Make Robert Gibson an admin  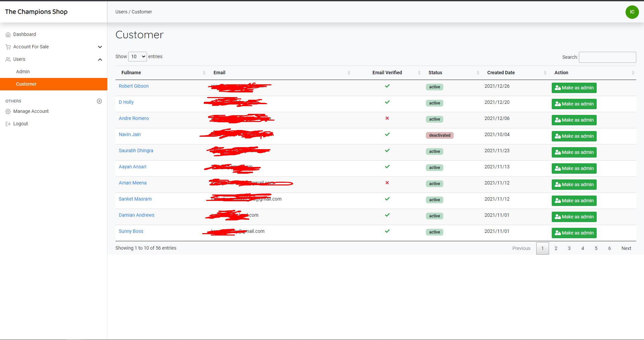coord(574,88)
